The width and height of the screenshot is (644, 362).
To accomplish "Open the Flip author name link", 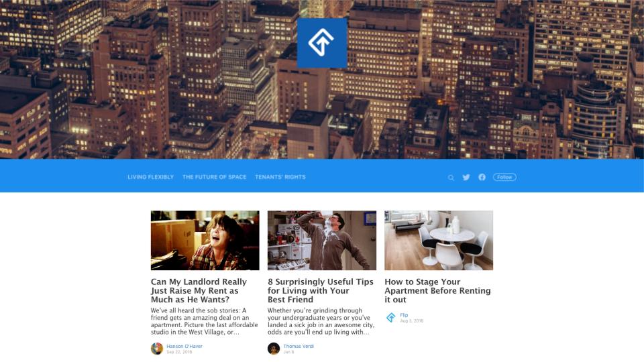I will pyautogui.click(x=404, y=315).
